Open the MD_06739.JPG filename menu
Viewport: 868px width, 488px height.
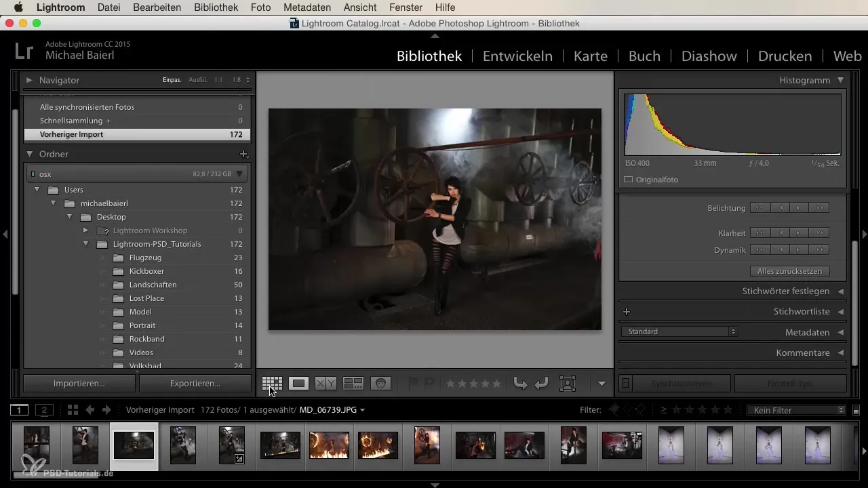click(332, 410)
